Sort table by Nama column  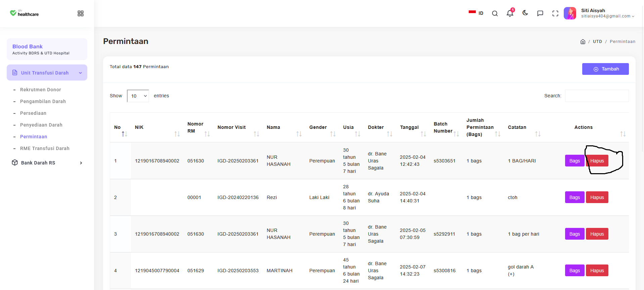(x=284, y=128)
